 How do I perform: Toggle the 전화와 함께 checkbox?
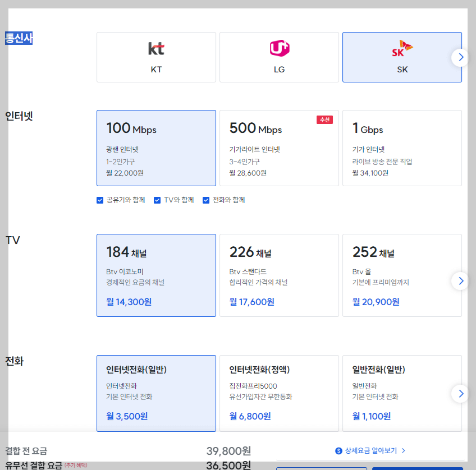point(206,200)
